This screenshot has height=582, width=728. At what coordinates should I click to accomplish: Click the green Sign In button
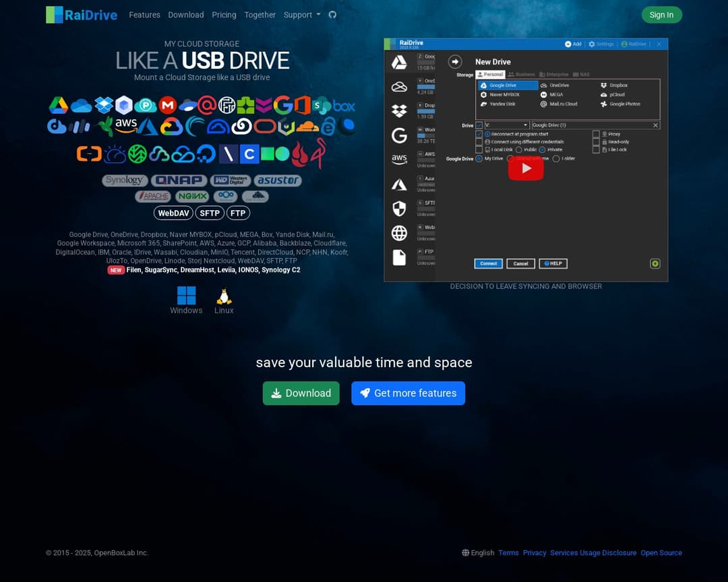[662, 15]
